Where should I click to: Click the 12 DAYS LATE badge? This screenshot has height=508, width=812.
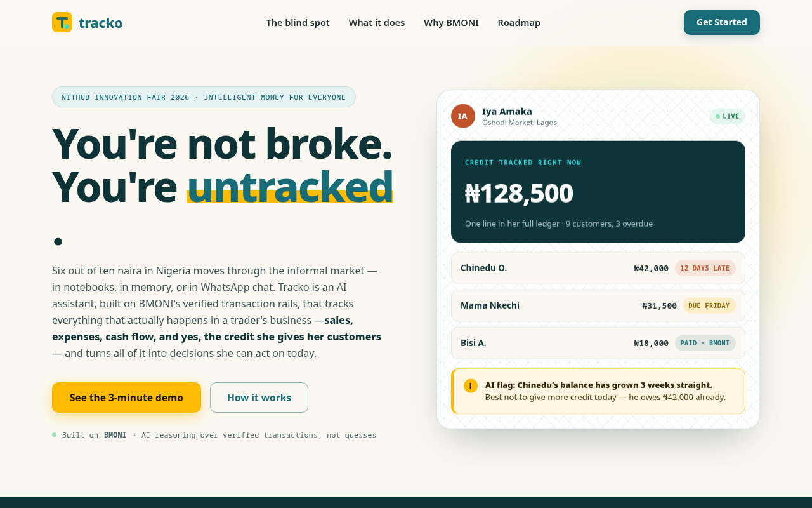click(705, 268)
